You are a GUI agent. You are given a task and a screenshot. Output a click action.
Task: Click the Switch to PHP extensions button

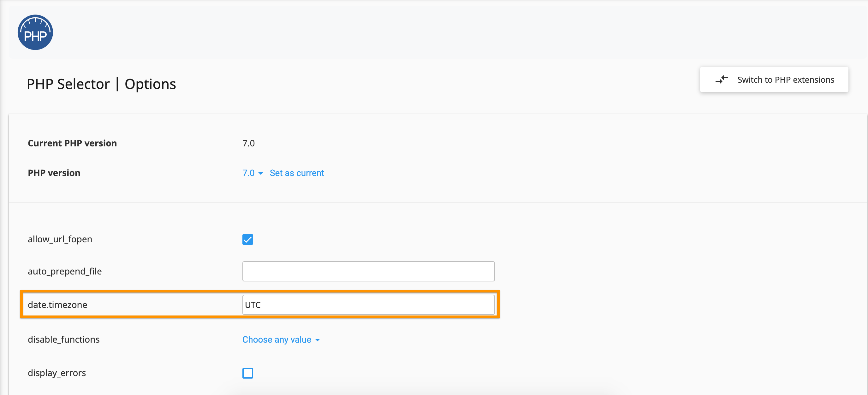pos(774,80)
